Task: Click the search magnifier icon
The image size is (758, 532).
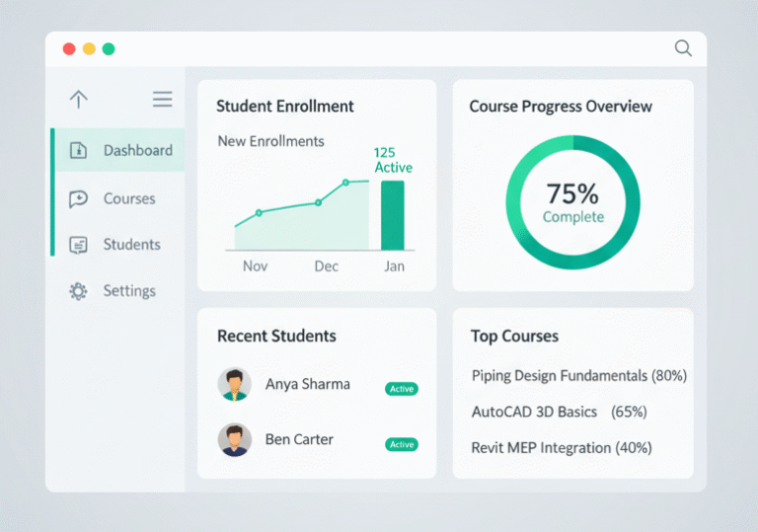Action: pos(683,48)
